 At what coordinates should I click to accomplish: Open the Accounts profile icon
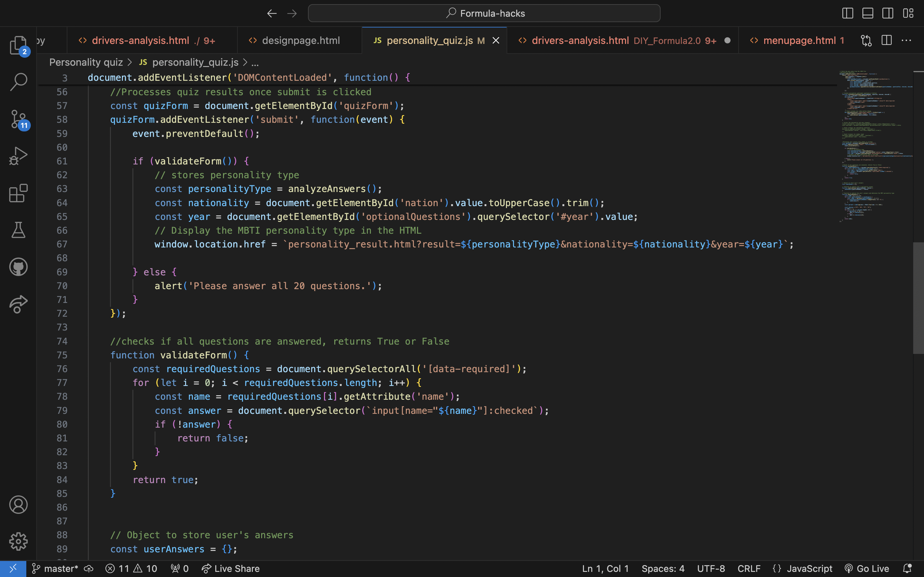point(18,505)
